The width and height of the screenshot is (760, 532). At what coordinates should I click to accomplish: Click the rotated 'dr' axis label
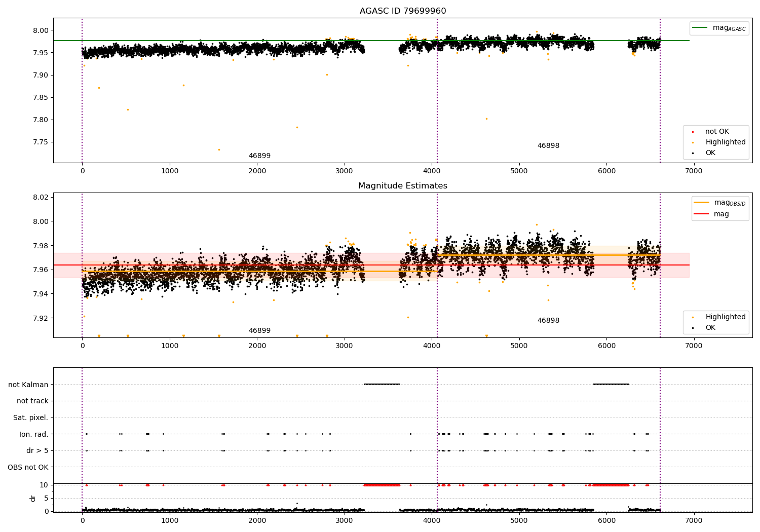tap(33, 498)
